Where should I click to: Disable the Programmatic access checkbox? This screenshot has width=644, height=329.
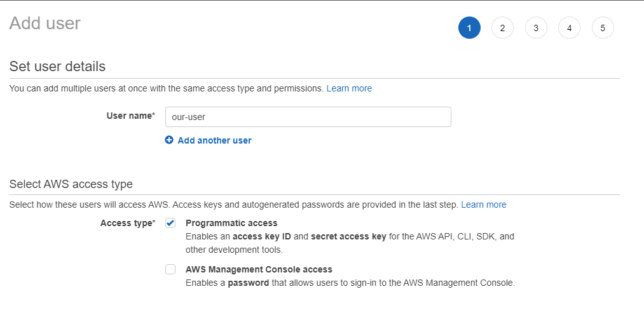pos(170,223)
